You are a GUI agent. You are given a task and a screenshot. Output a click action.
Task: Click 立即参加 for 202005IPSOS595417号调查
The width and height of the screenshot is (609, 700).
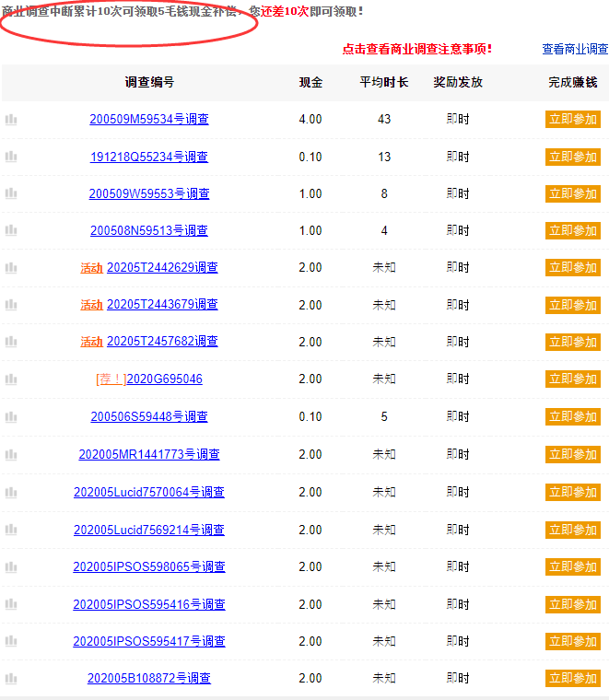click(x=573, y=642)
